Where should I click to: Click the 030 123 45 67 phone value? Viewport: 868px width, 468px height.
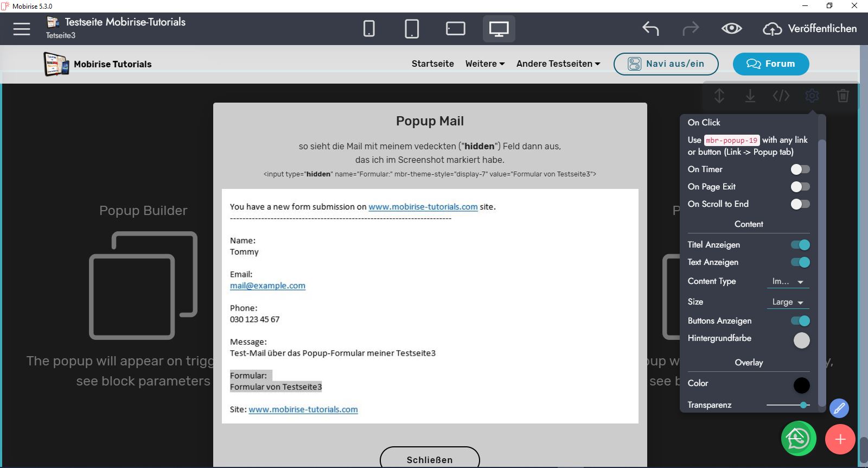click(x=254, y=319)
